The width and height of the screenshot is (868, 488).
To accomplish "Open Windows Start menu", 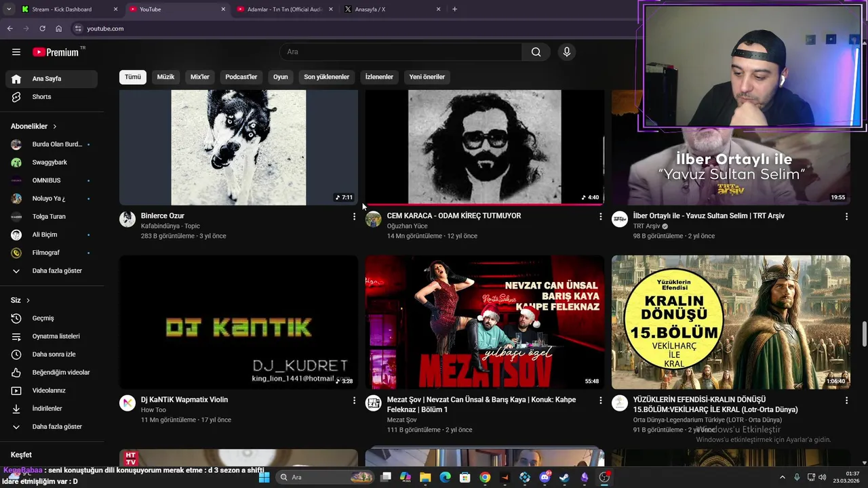I will click(264, 477).
